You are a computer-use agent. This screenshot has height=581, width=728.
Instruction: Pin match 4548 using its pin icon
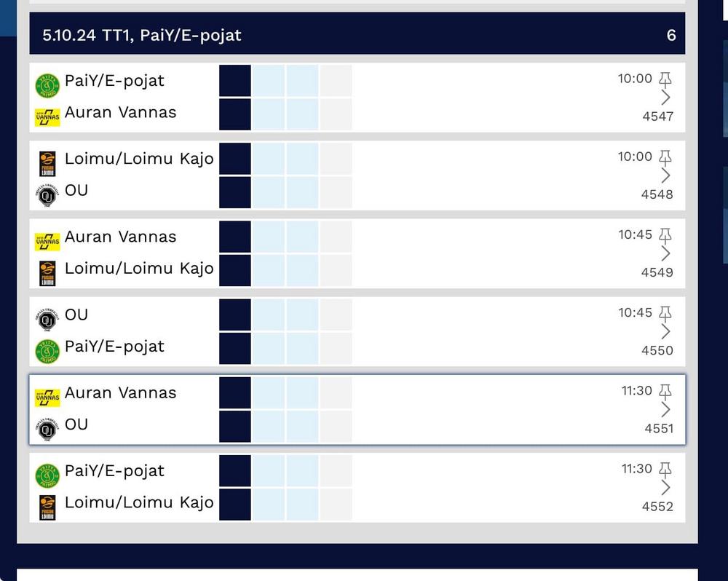[665, 157]
